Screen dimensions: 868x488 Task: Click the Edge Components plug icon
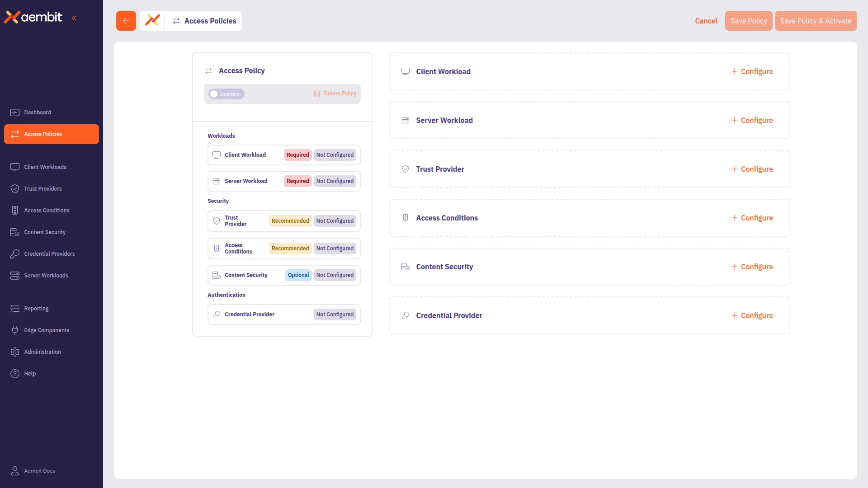(15, 330)
